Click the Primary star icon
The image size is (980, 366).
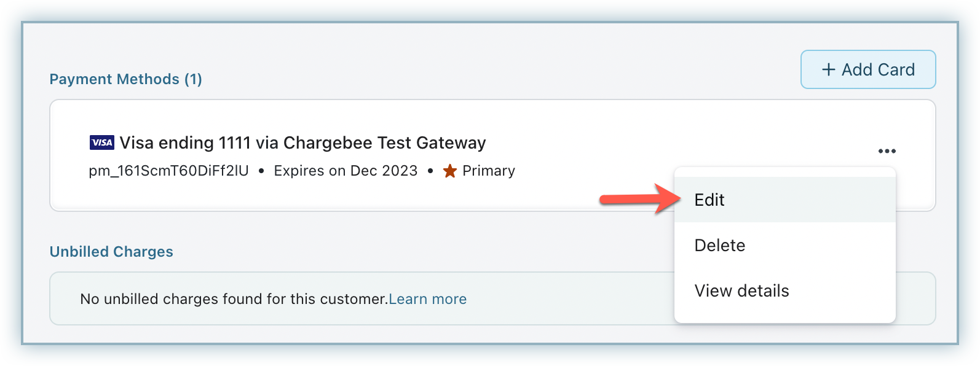pos(450,171)
